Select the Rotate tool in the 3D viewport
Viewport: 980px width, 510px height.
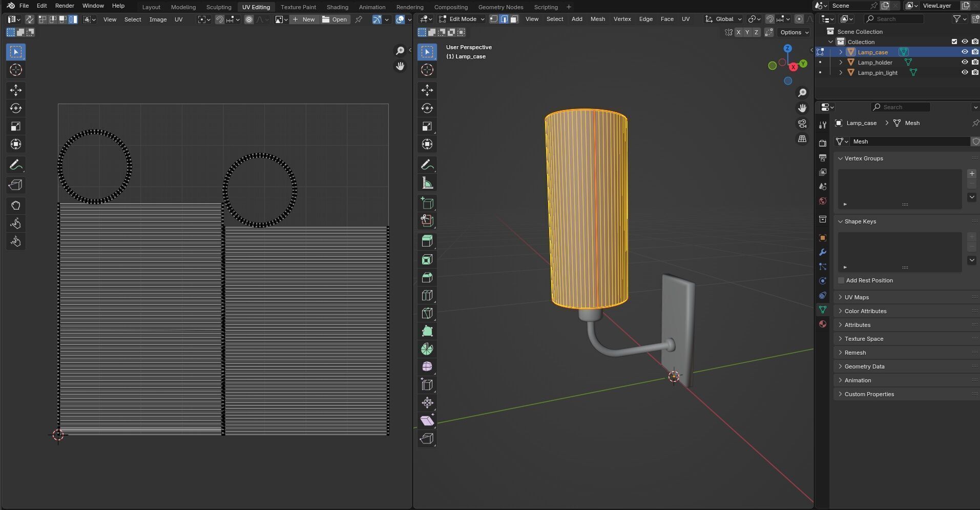427,108
